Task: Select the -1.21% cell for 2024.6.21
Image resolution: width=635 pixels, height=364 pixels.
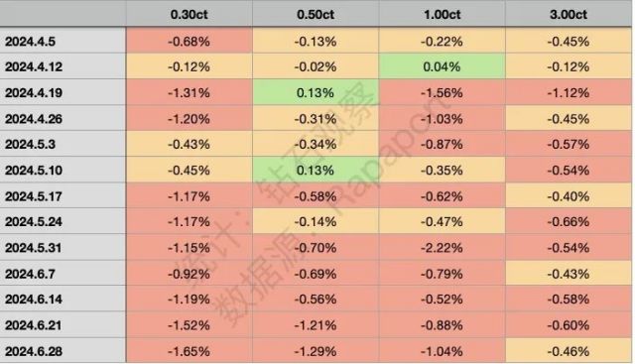Action: [316, 324]
